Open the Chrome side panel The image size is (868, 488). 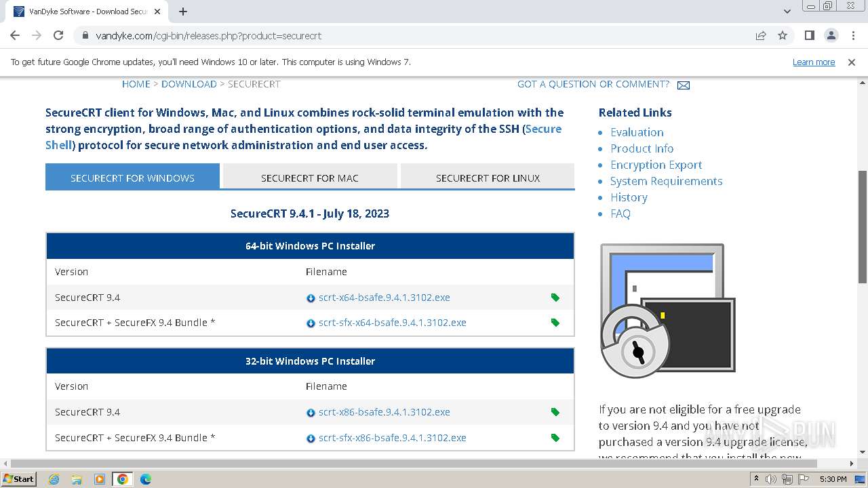click(x=810, y=36)
